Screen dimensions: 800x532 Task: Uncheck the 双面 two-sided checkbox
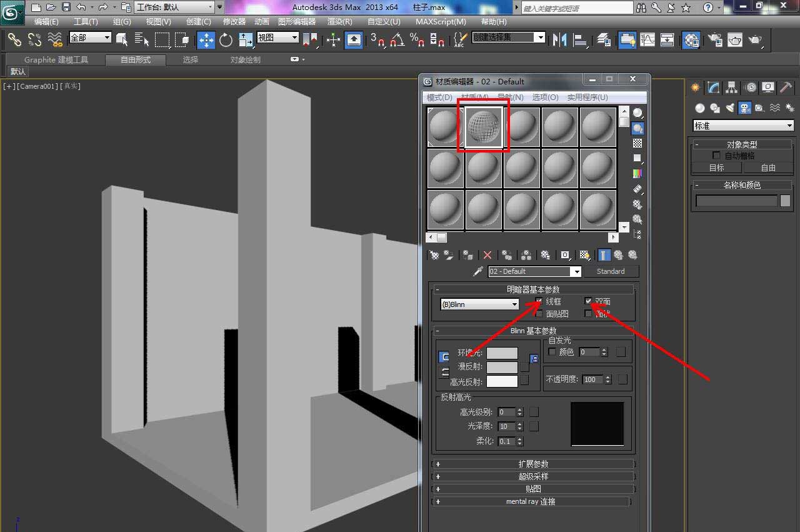tap(588, 301)
